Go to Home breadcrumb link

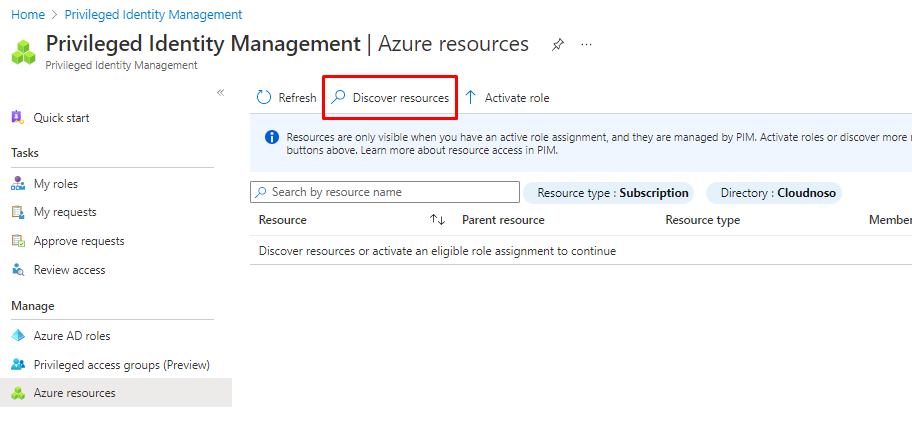coord(27,15)
